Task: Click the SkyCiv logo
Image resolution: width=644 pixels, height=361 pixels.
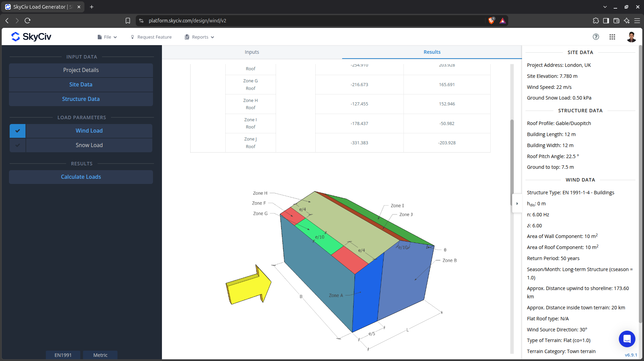Action: pyautogui.click(x=31, y=37)
